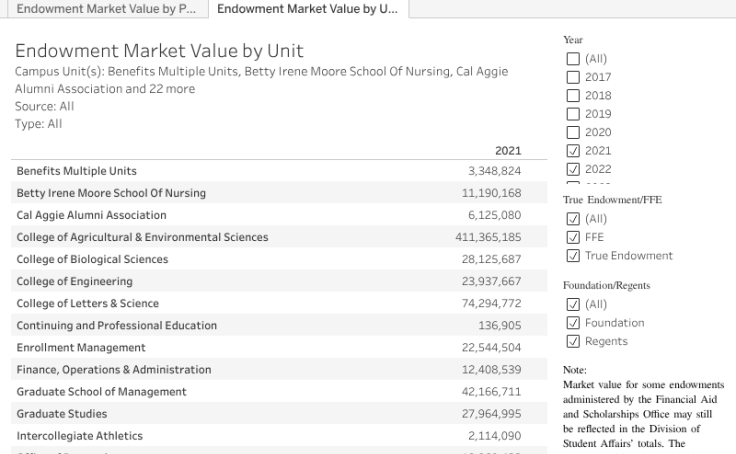Screen dimensions: 736x454
Task: Toggle the FFE checkbox
Action: 572,237
